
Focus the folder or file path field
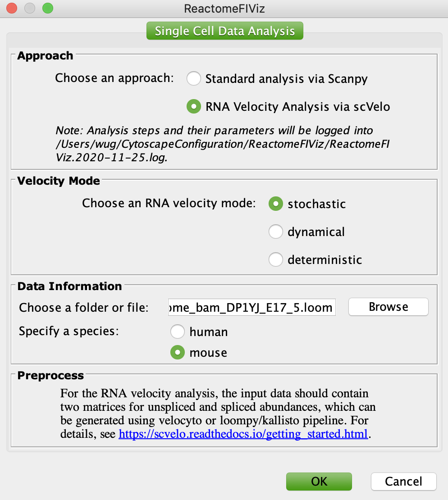click(252, 307)
